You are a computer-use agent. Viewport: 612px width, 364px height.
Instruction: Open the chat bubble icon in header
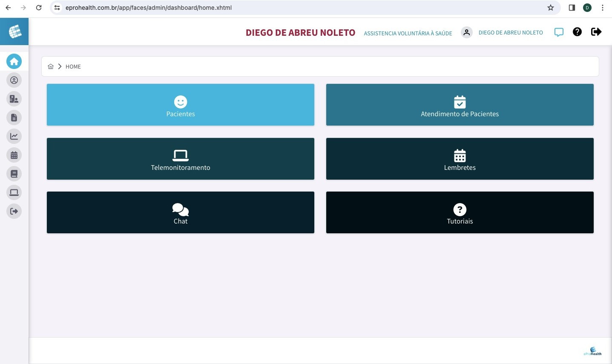(559, 32)
